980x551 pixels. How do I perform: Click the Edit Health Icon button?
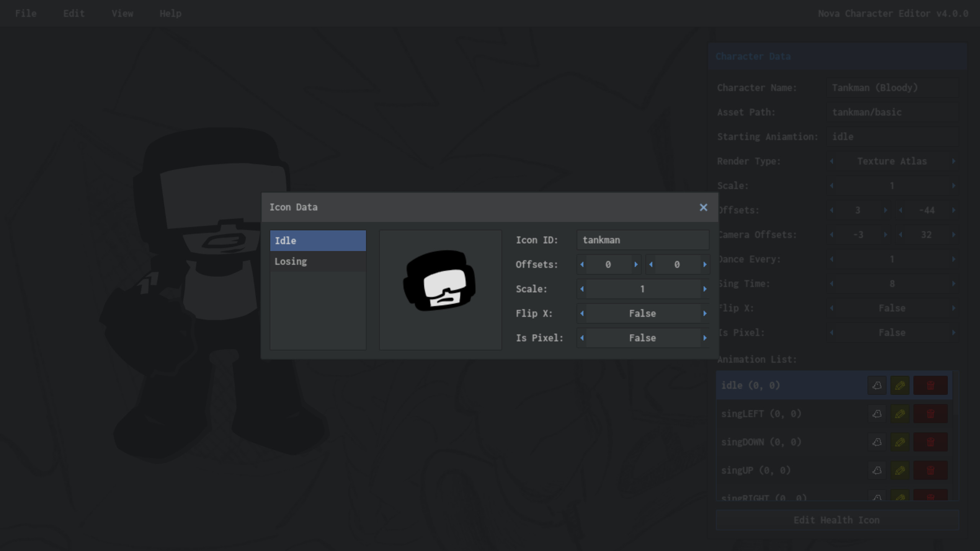point(837,520)
